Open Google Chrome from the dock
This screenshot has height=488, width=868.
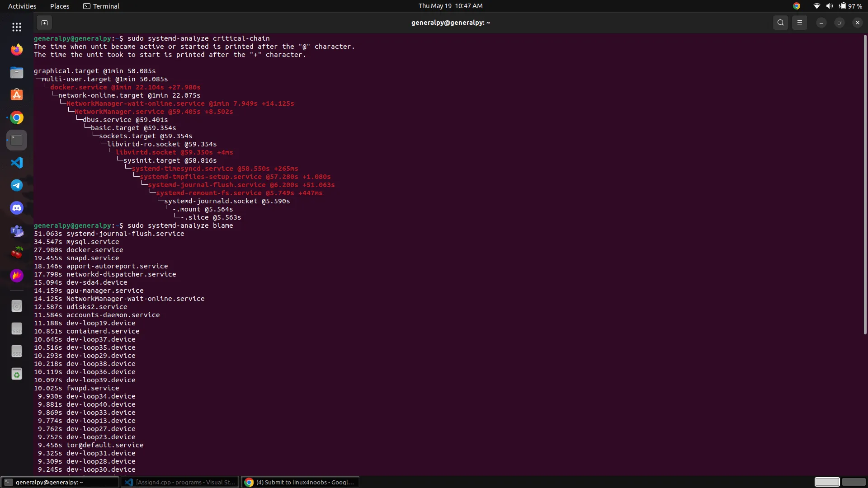(16, 117)
